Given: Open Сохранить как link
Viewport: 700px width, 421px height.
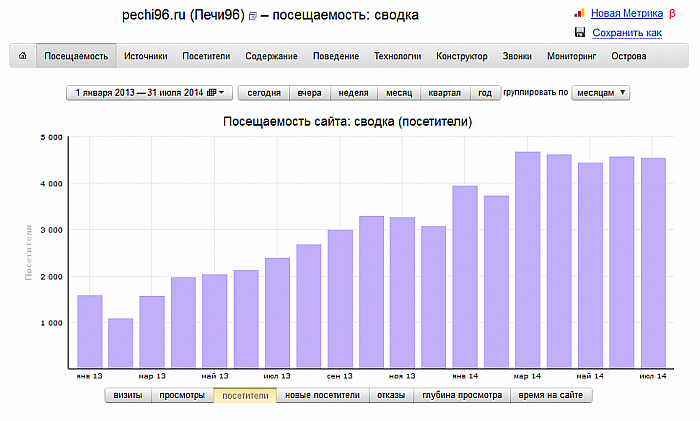Looking at the screenshot, I should click(x=627, y=33).
